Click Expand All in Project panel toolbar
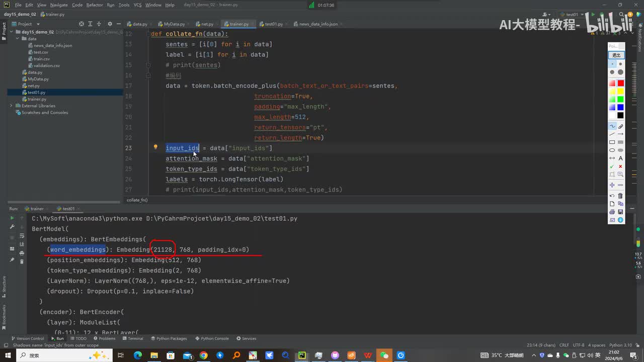This screenshot has width=644, height=362. pos(91,24)
